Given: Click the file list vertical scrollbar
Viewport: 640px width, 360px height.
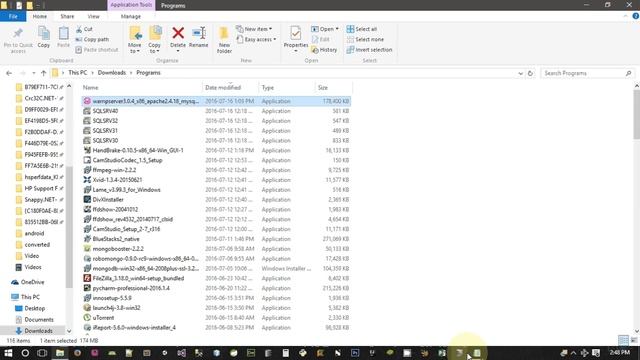Looking at the screenshot, I should pos(636,114).
